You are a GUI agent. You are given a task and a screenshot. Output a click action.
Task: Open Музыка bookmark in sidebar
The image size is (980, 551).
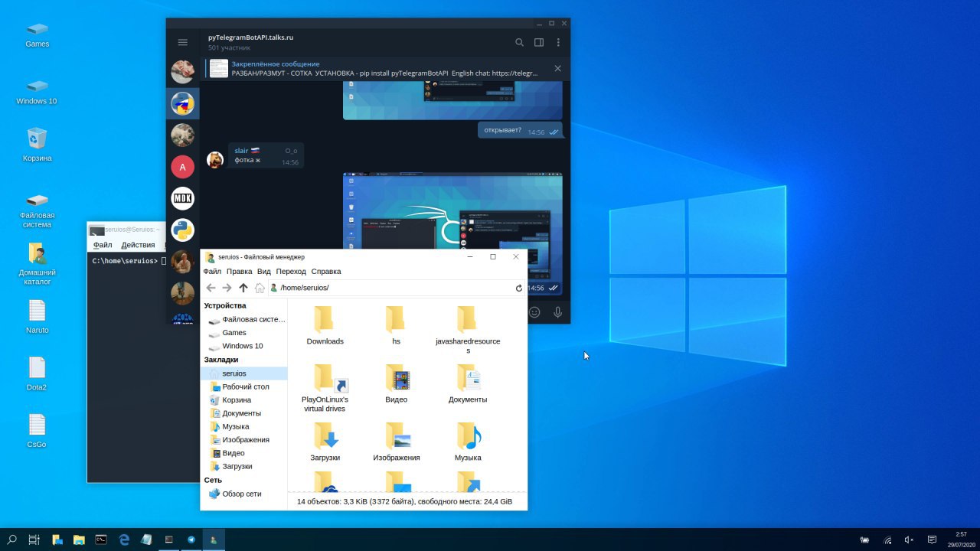click(x=243, y=426)
